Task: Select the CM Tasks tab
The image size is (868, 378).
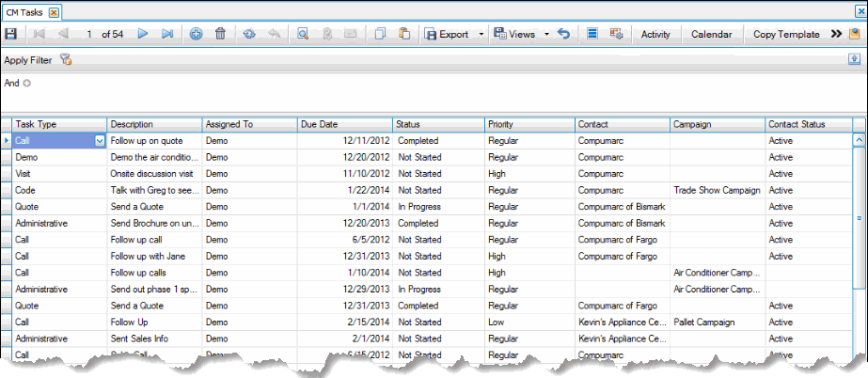Action: pos(26,11)
